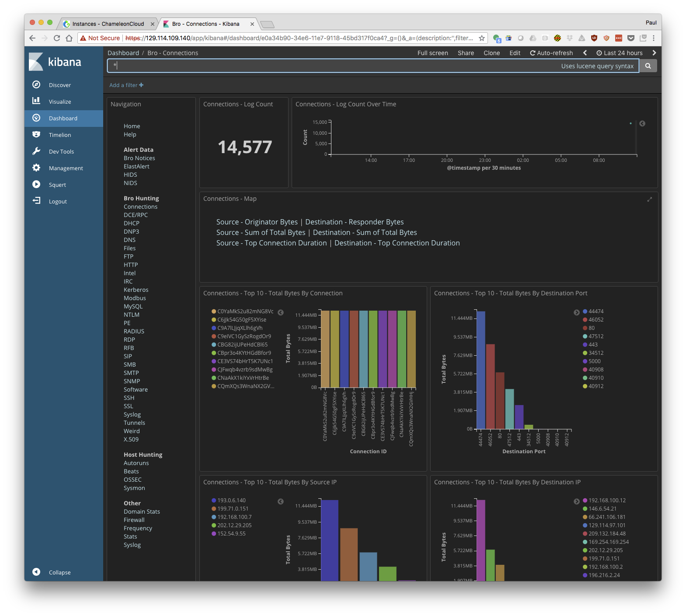Click Edit in the top menu
Screen dimensions: 686x616
tap(515, 52)
